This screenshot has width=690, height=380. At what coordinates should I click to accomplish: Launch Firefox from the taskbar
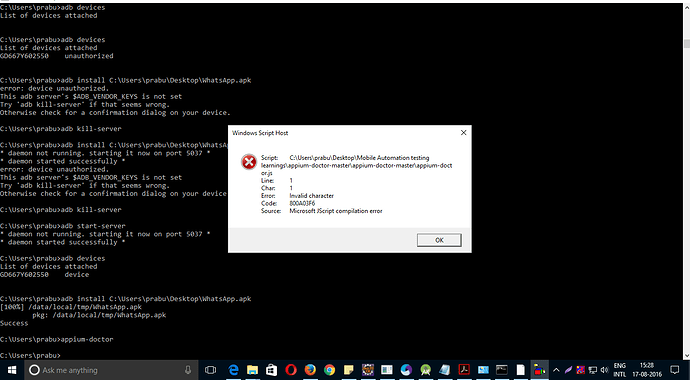310,370
